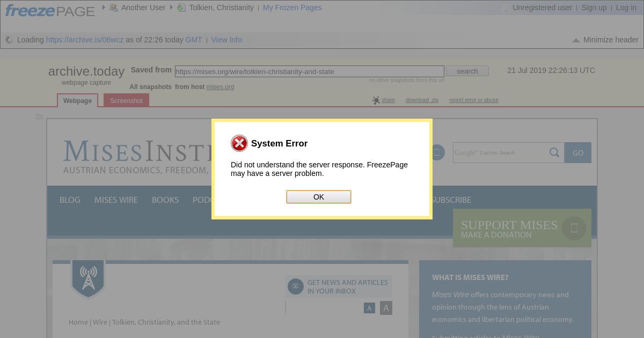
Task: Open the Tolkien, Christianity breadcrumb
Action: (221, 8)
